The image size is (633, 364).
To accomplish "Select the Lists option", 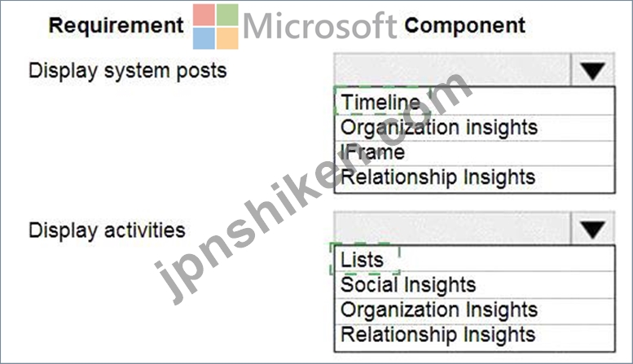I will (x=475, y=259).
